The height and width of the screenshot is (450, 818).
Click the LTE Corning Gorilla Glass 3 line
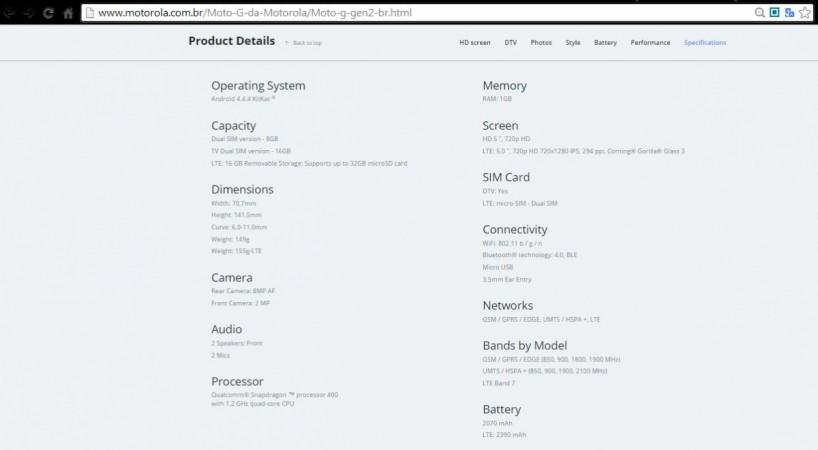584,151
